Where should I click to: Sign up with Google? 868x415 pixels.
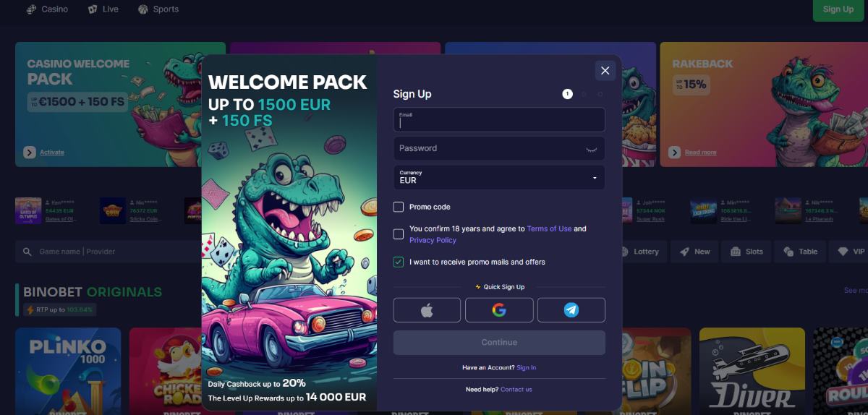click(499, 310)
